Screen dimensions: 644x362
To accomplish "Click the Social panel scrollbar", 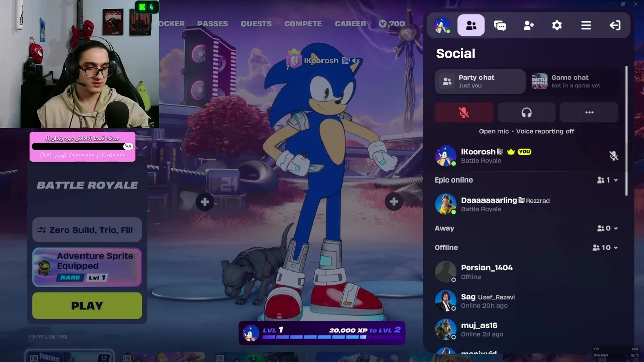I will pos(626,131).
